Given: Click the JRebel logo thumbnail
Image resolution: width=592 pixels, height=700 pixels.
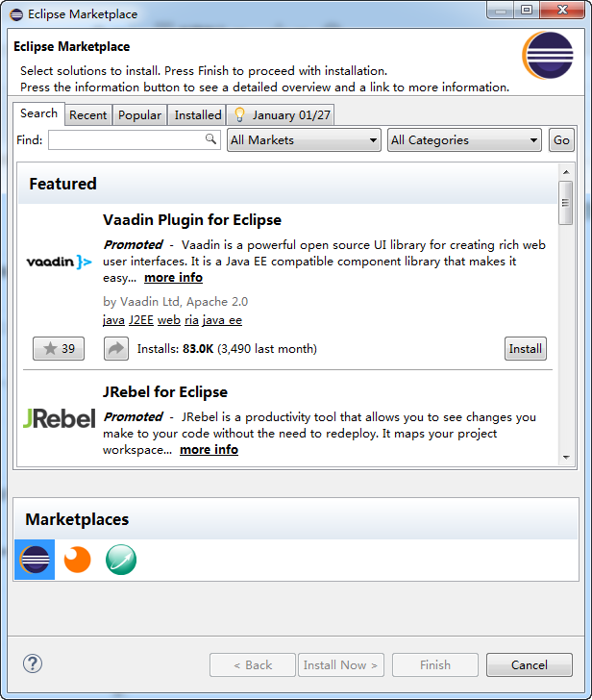Looking at the screenshot, I should point(59,419).
